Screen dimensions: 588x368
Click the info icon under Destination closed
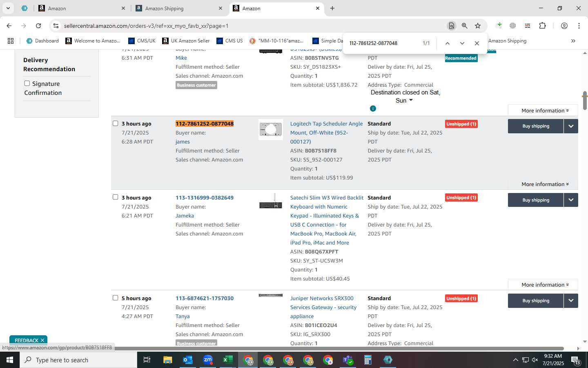(x=373, y=108)
